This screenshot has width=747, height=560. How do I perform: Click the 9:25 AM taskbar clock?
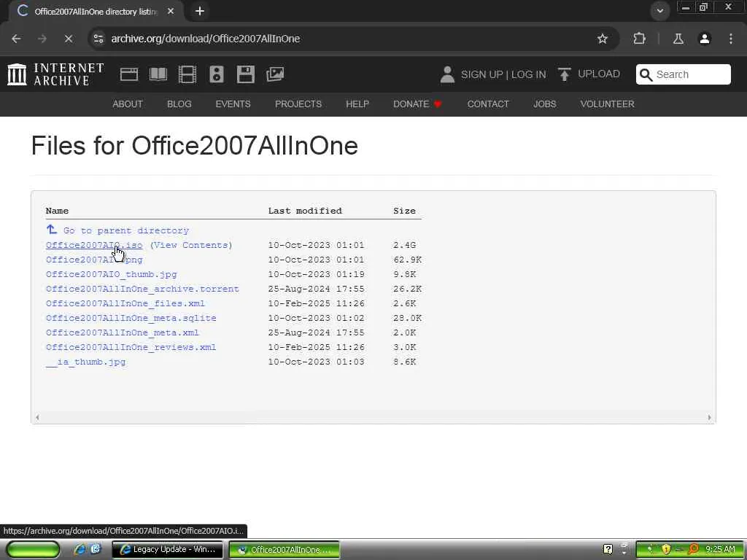point(720,549)
